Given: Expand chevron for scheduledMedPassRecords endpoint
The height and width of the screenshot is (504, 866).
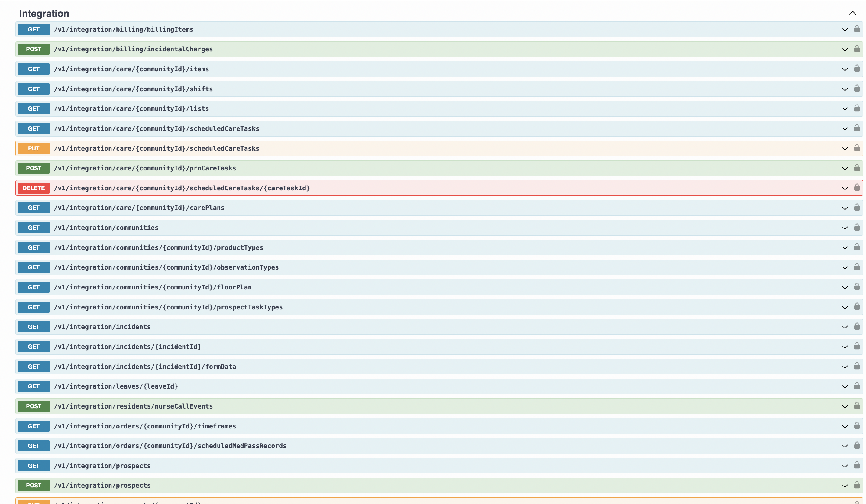Looking at the screenshot, I should [845, 446].
